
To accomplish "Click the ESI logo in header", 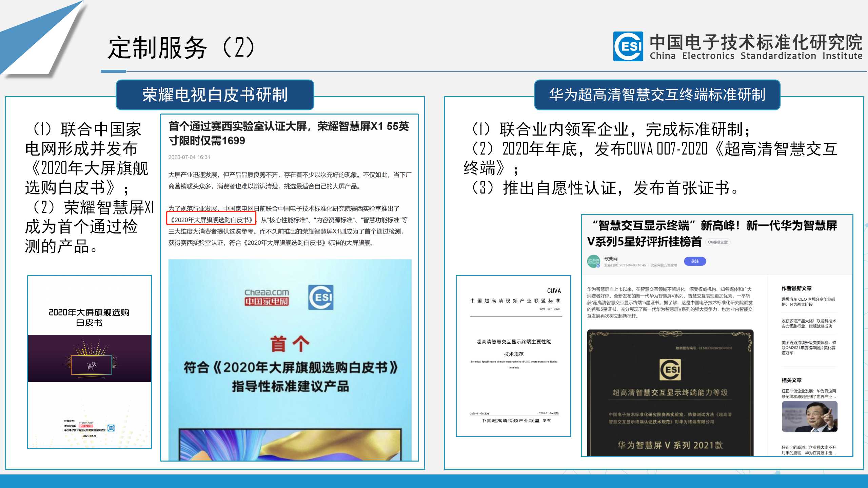I will [x=628, y=46].
